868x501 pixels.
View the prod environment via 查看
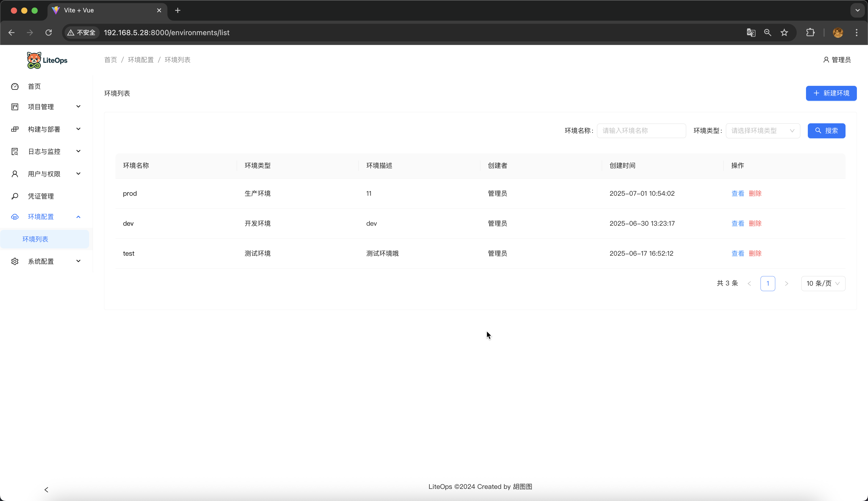738,194
